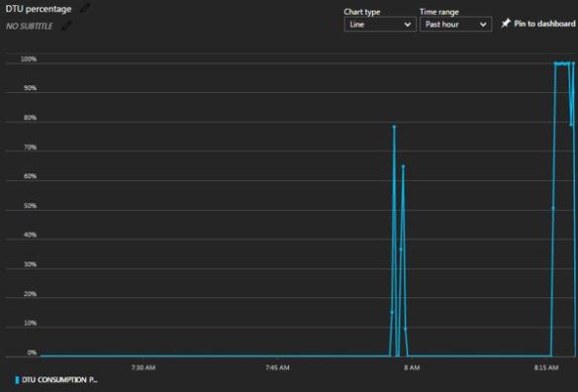The height and width of the screenshot is (392, 578).
Task: Click the pin icon for dashboard
Action: pyautogui.click(x=506, y=23)
